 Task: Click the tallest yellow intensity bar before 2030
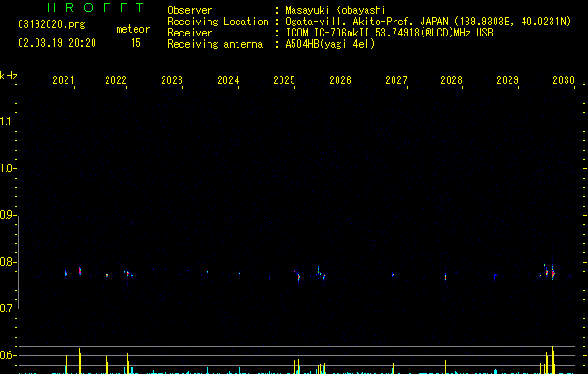pyautogui.click(x=553, y=360)
